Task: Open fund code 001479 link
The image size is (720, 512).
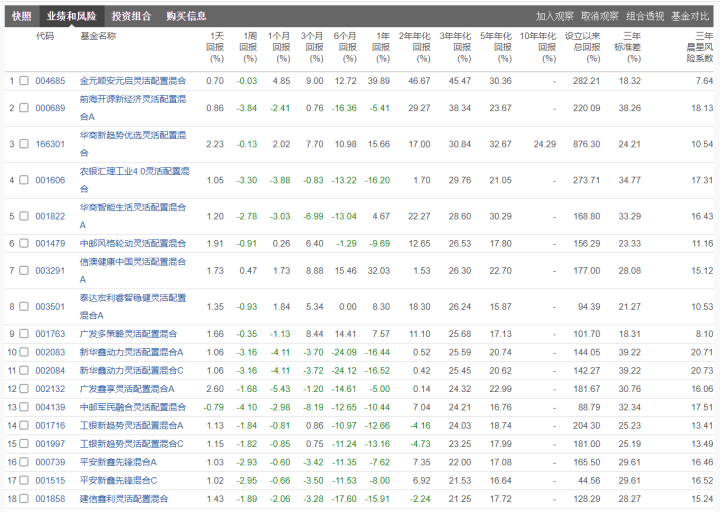Action: point(50,243)
